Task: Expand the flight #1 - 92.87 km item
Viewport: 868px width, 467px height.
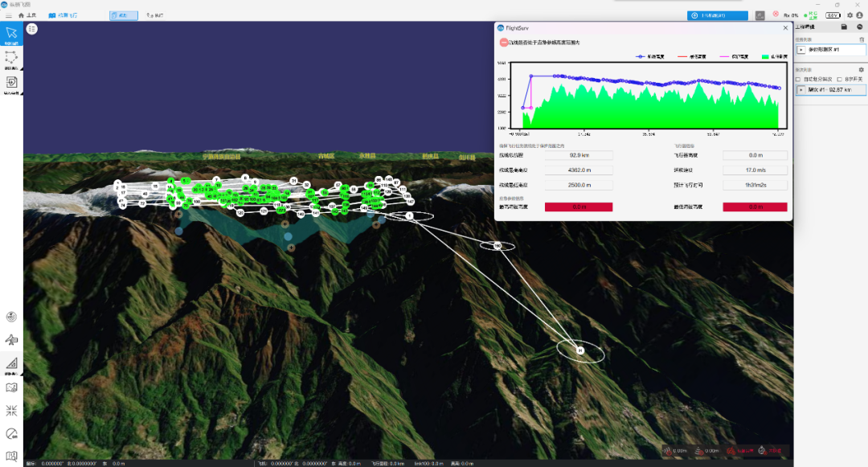Action: tap(800, 89)
